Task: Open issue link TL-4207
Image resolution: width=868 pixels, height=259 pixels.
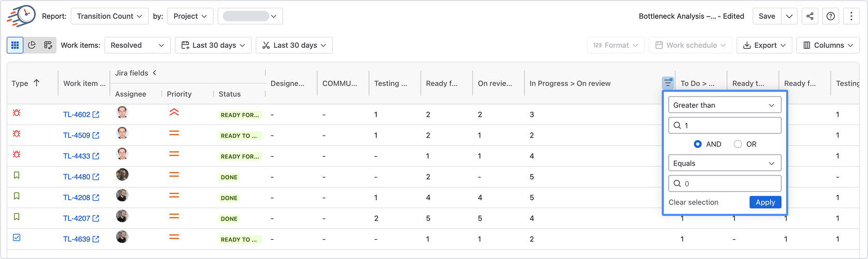Action: click(x=77, y=219)
